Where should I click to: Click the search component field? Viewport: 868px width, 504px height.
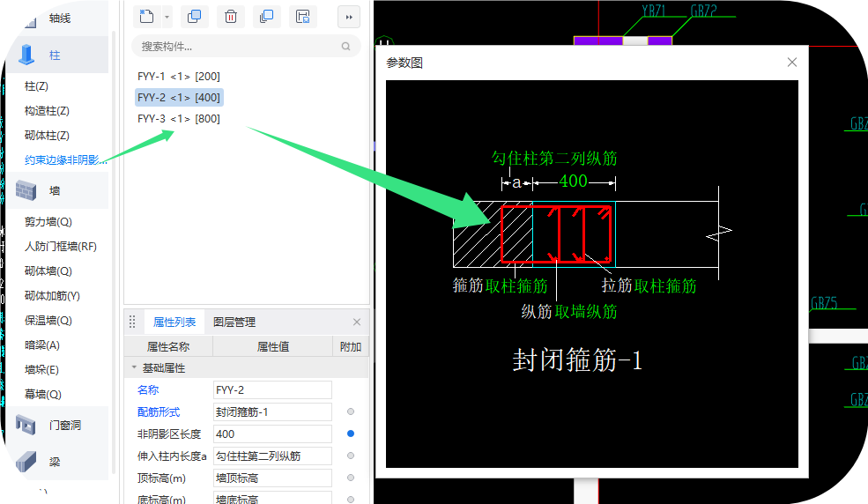246,47
